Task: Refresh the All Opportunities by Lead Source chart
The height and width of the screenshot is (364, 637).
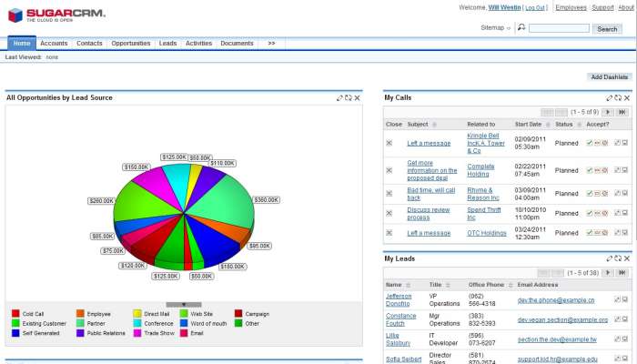Action: pos(349,97)
